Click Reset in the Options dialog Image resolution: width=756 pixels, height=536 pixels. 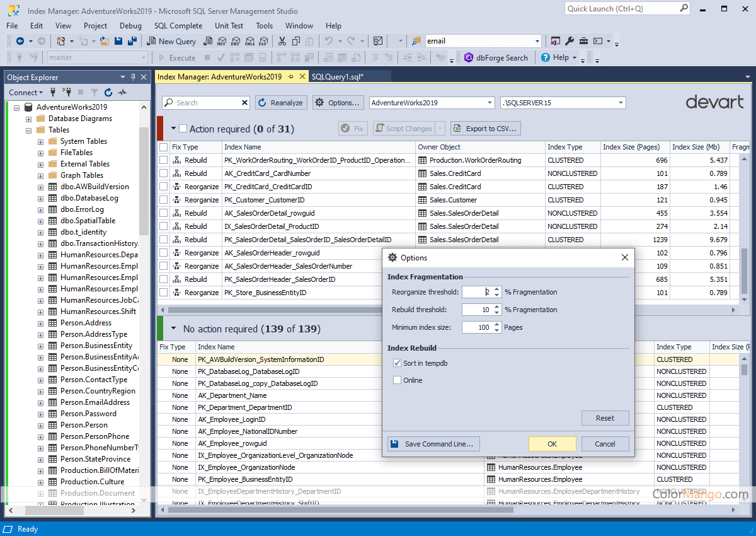coord(605,418)
